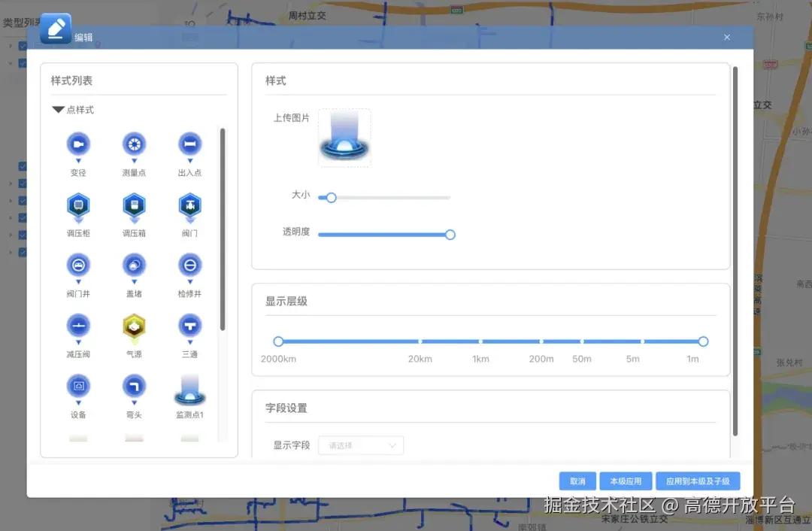Choose the 调压柜 hexagon icon
This screenshot has width=812, height=531.
[78, 208]
